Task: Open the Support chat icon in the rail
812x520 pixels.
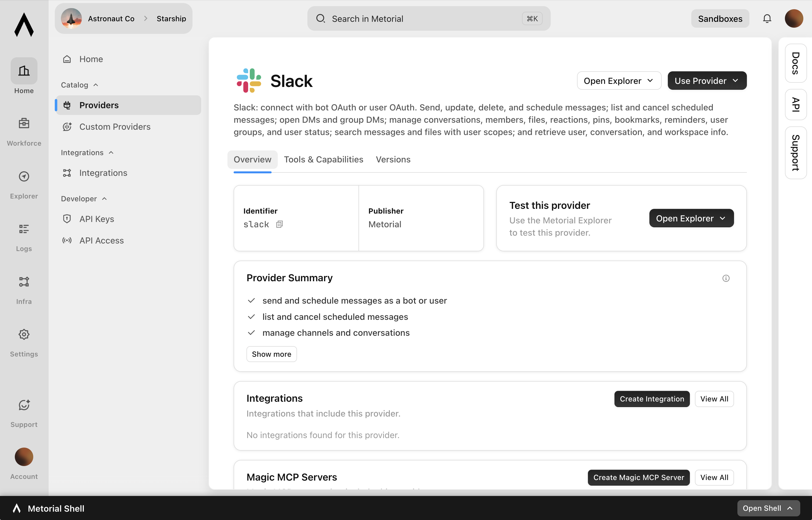Action: point(24,405)
